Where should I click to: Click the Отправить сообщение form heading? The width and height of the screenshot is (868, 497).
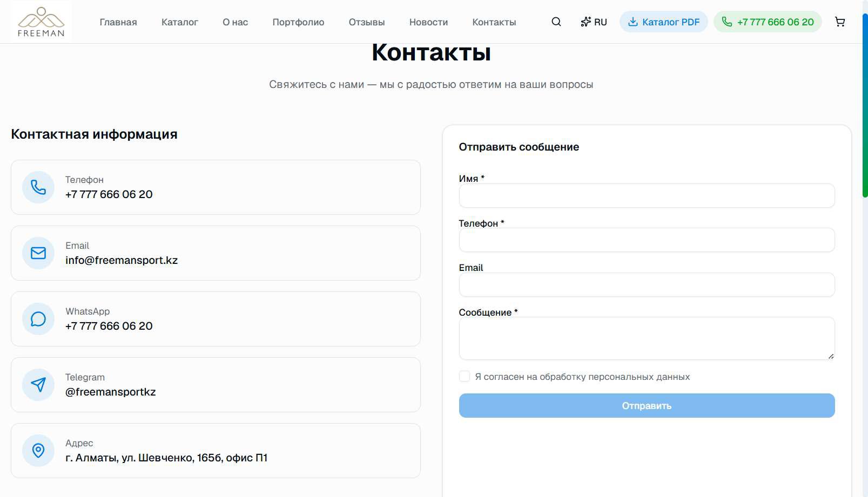tap(519, 147)
